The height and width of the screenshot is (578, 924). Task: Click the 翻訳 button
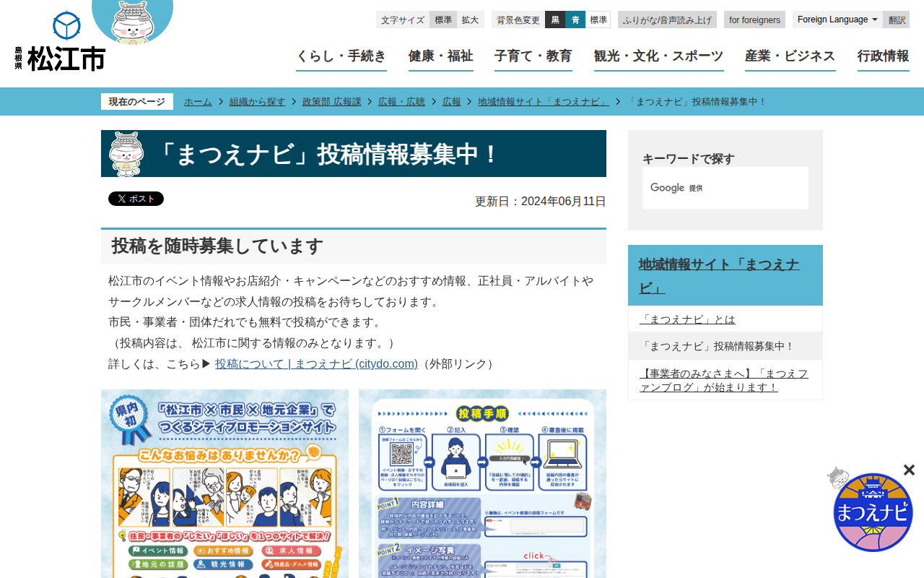click(x=897, y=20)
